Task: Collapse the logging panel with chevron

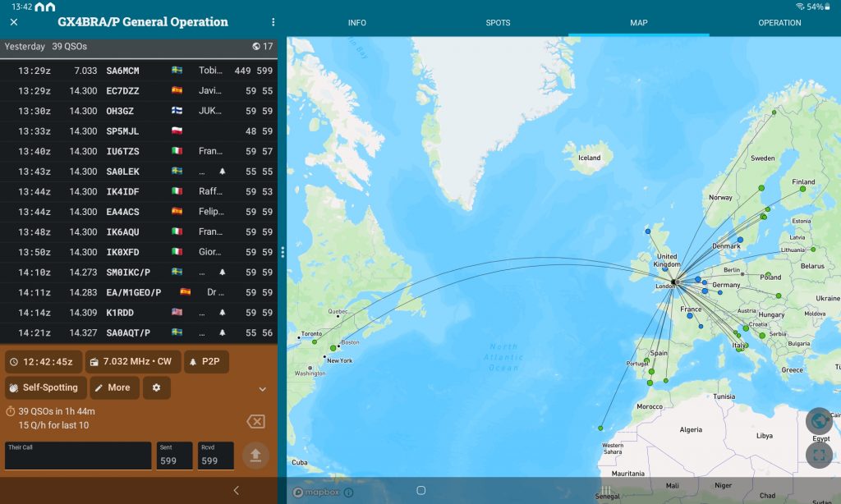Action: coord(263,389)
